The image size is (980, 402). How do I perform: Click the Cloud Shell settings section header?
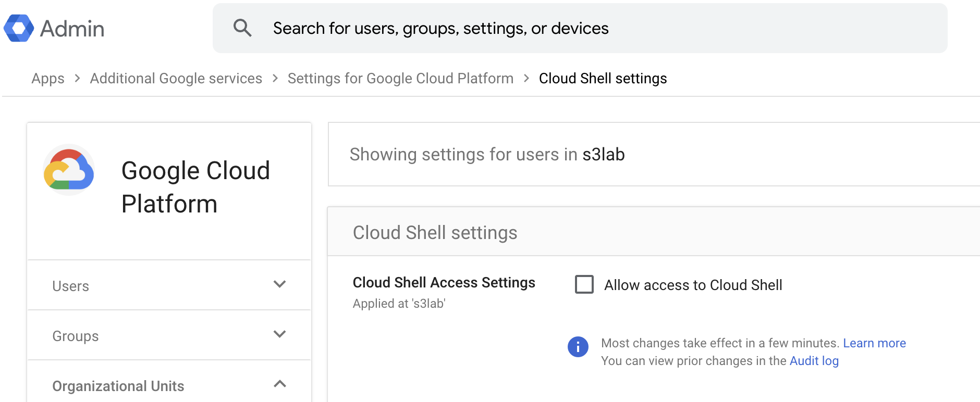(x=435, y=233)
